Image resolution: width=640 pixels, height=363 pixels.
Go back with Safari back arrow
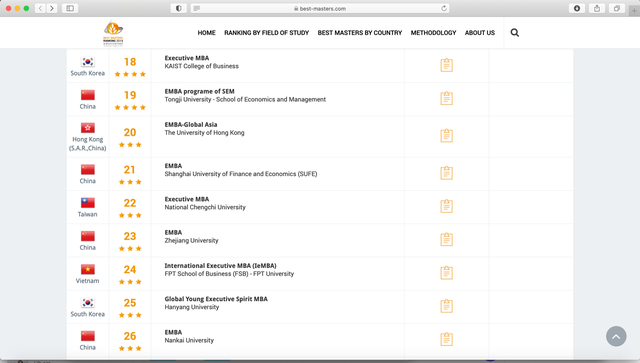[x=40, y=8]
